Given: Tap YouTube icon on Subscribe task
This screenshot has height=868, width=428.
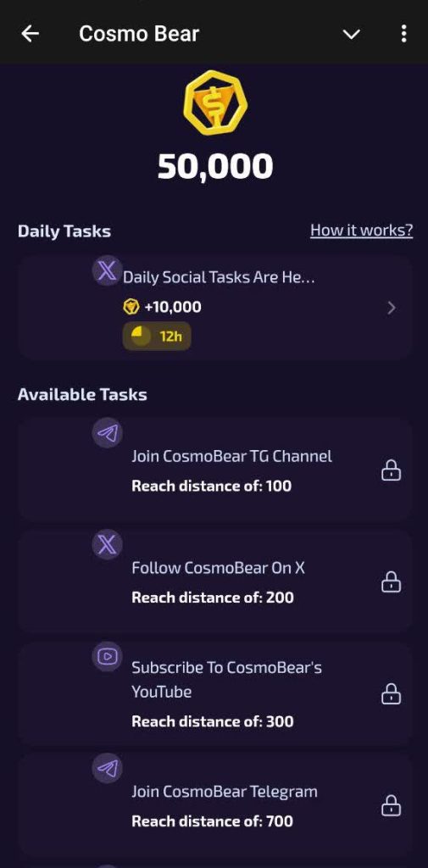Looking at the screenshot, I should [107, 657].
